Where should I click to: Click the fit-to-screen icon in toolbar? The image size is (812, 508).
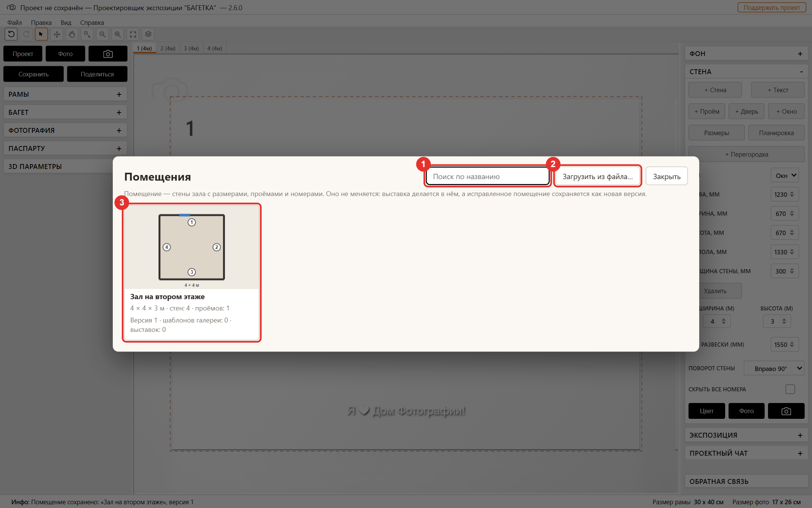(x=133, y=34)
